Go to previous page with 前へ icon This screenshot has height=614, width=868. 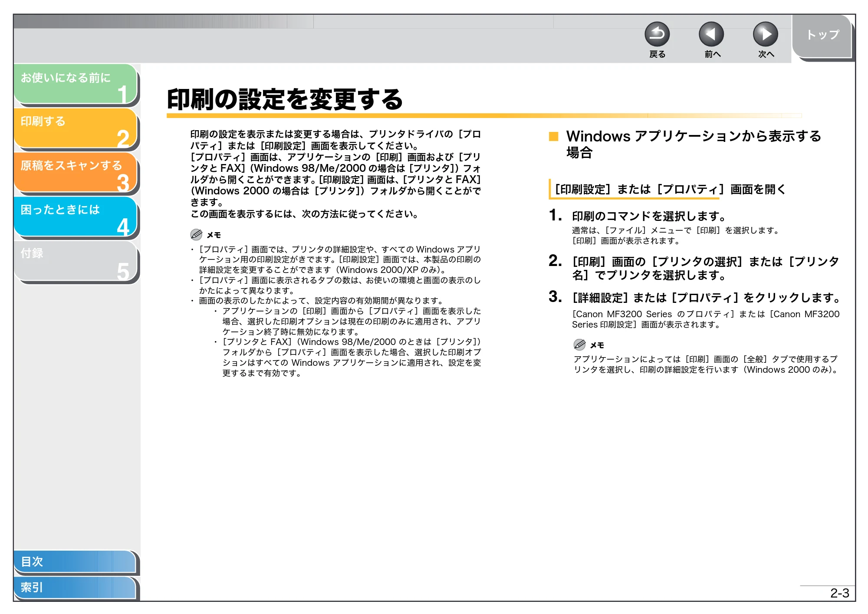coord(711,34)
